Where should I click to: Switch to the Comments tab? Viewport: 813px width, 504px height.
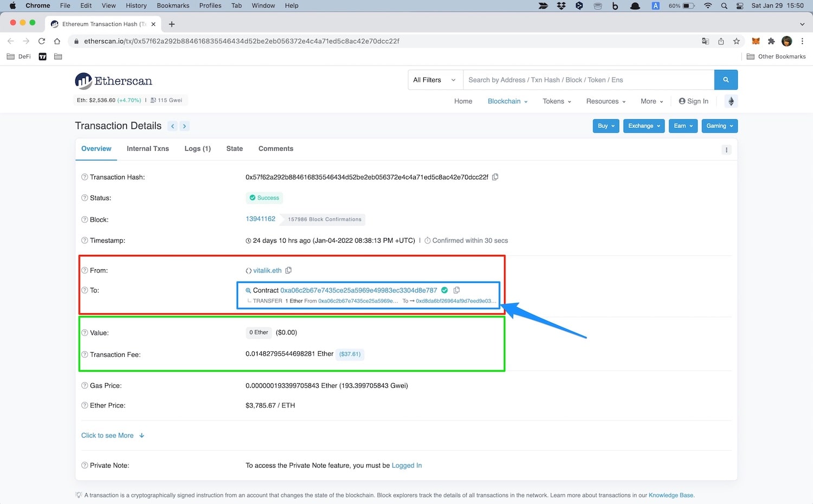click(276, 148)
